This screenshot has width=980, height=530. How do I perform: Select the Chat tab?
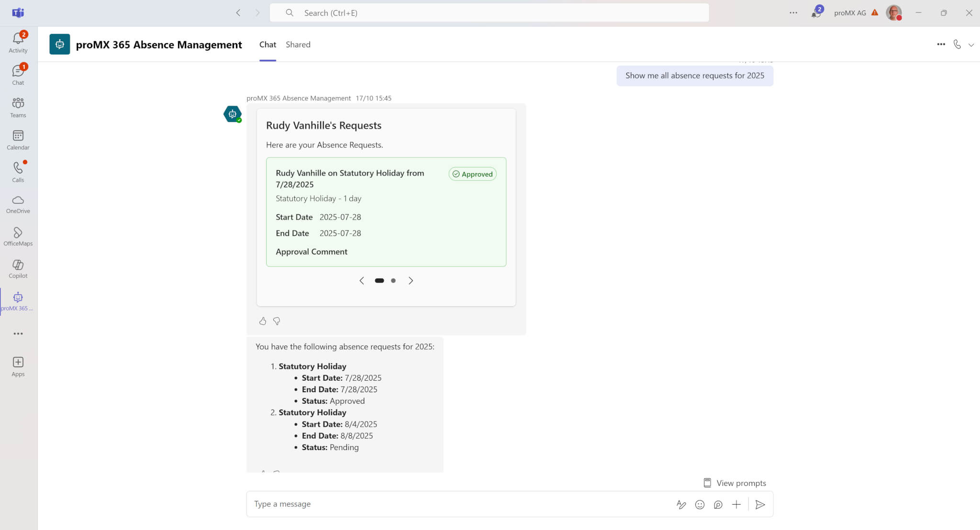tap(267, 44)
